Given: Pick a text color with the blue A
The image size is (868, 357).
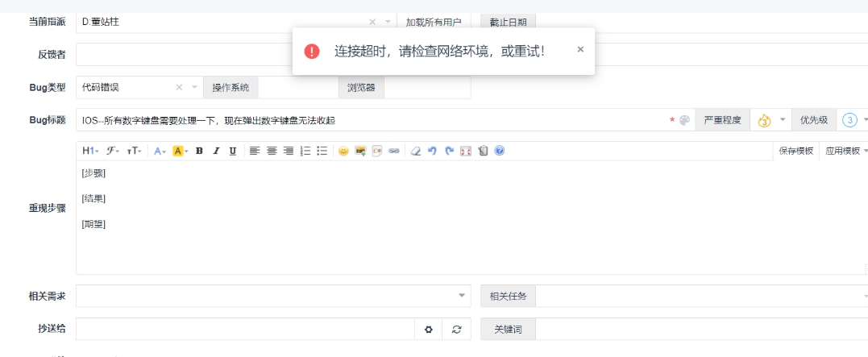Looking at the screenshot, I should click(160, 151).
